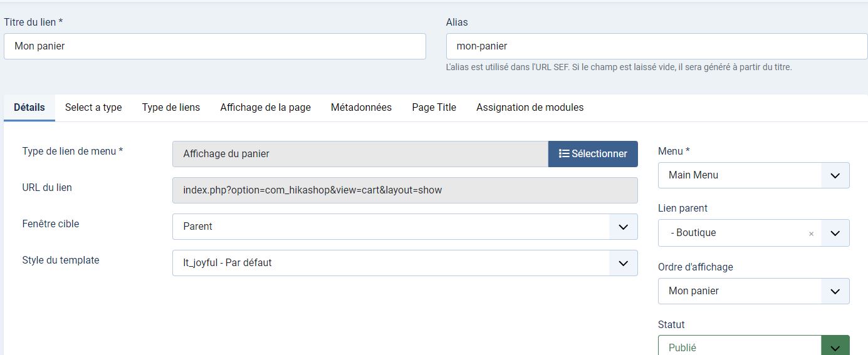Click the Style du template label

click(x=61, y=260)
